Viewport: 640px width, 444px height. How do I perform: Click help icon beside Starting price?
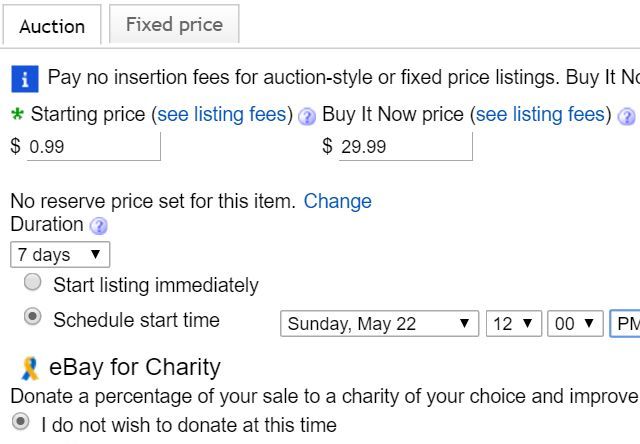(x=307, y=117)
